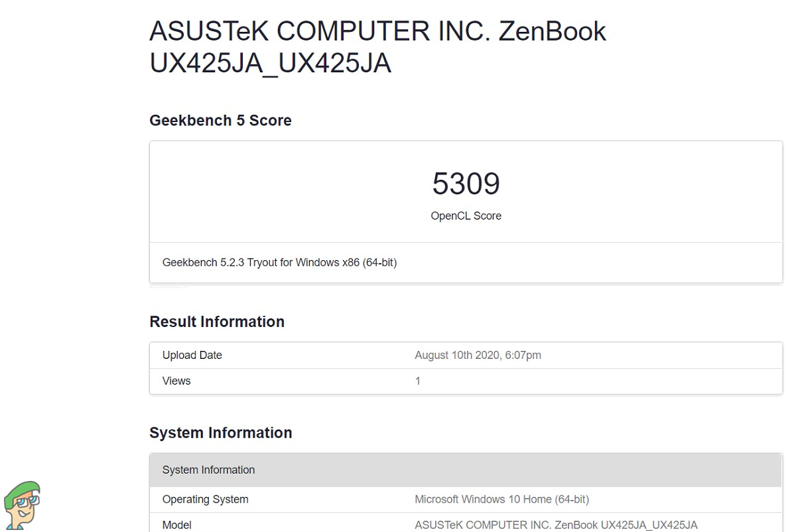The width and height of the screenshot is (790, 532).
Task: Select the ZenBook UX425JA_UX425JA model value
Action: point(557,525)
